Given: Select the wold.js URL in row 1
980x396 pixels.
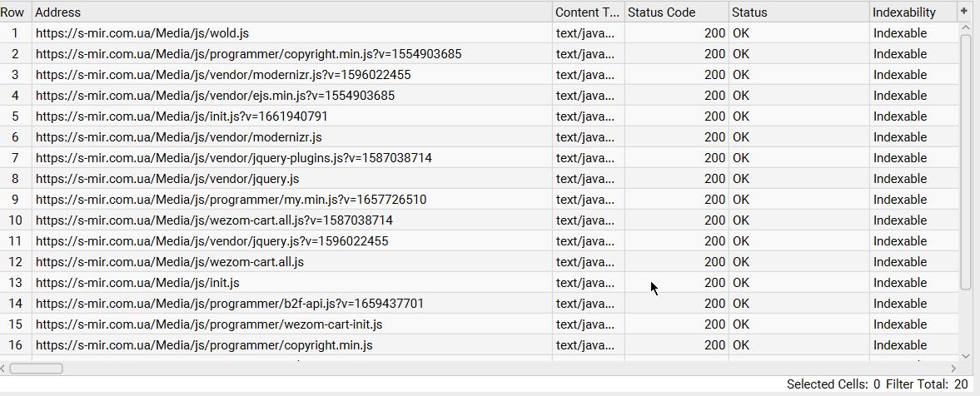Looking at the screenshot, I should (x=142, y=33).
